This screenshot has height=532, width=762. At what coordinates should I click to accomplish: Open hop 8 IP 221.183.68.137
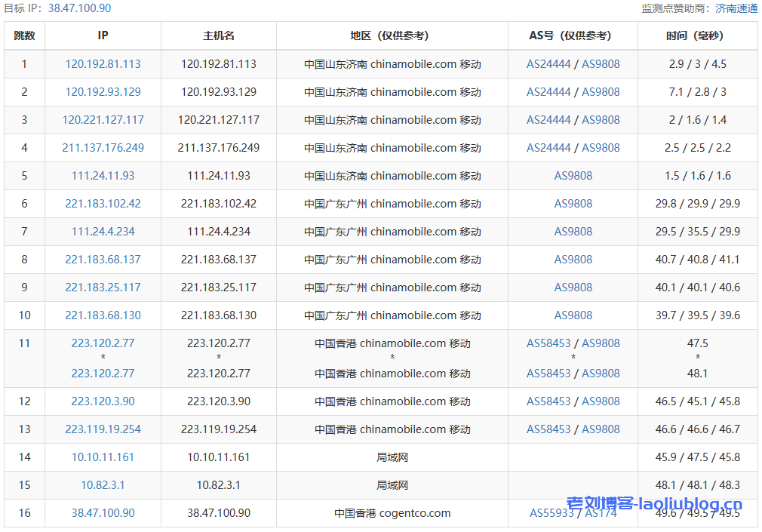[103, 259]
